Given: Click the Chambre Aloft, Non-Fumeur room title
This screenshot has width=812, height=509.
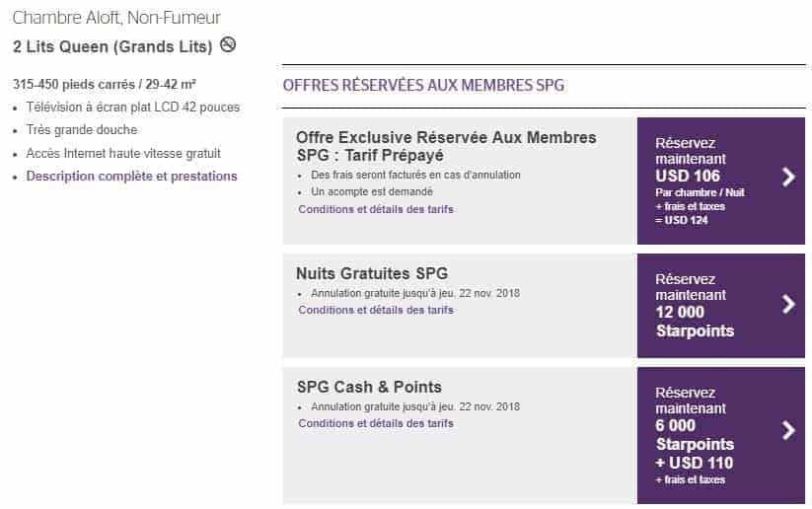Looking at the screenshot, I should [x=116, y=18].
